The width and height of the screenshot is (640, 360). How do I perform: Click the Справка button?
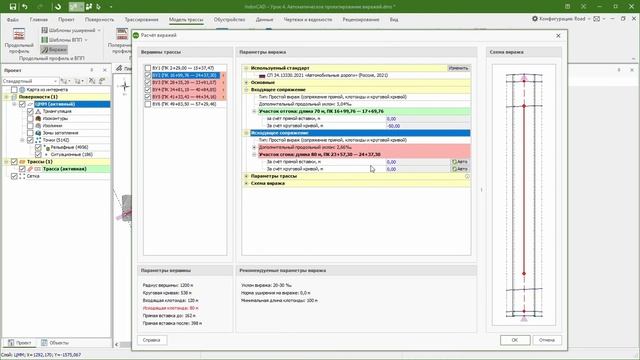point(151,340)
